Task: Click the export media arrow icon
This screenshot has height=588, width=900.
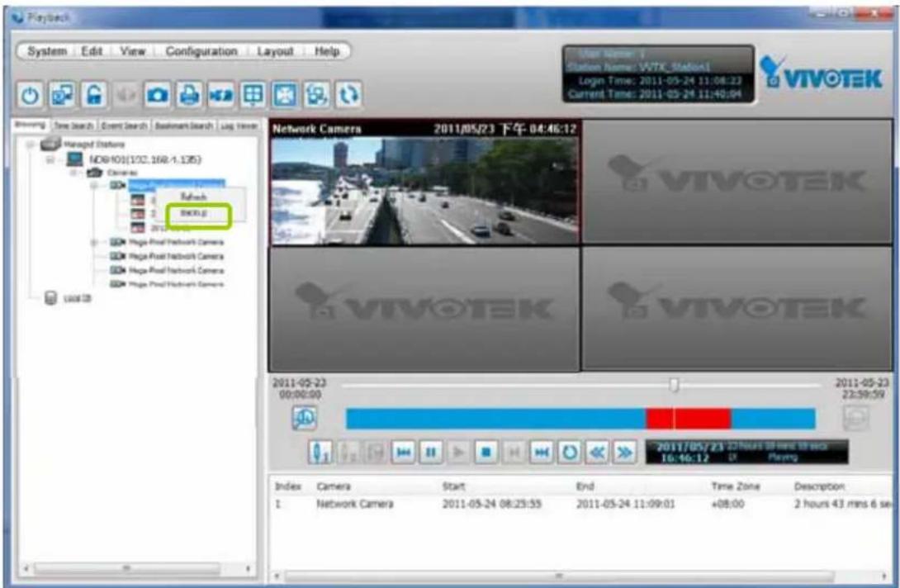Action: 221,95
